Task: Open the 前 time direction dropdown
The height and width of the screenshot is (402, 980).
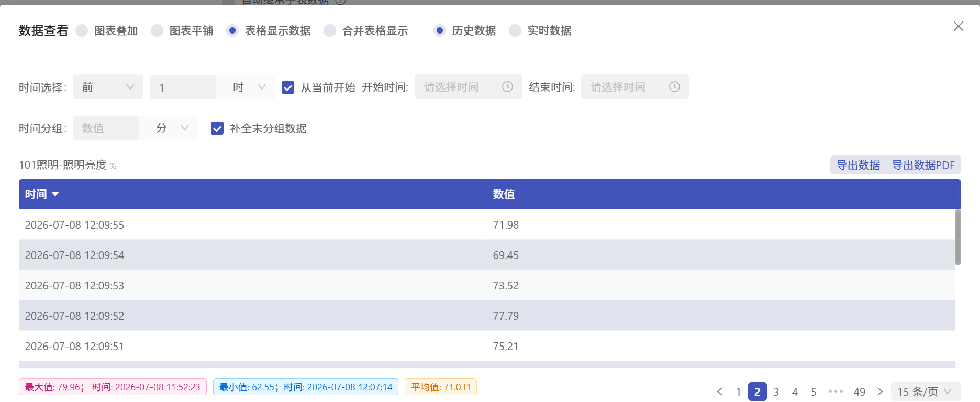Action: click(x=108, y=87)
